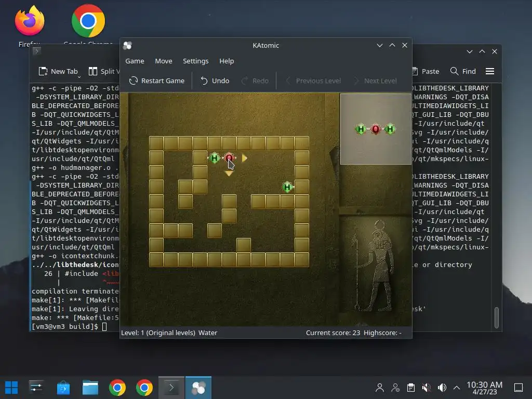Screen dimensions: 532x399
Task: Click the current score status text
Action: coord(333,333)
